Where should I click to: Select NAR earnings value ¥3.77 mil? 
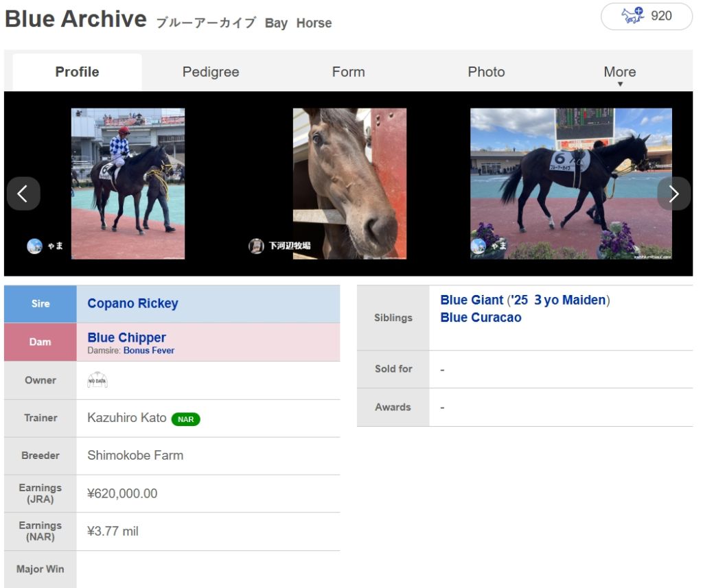[113, 531]
